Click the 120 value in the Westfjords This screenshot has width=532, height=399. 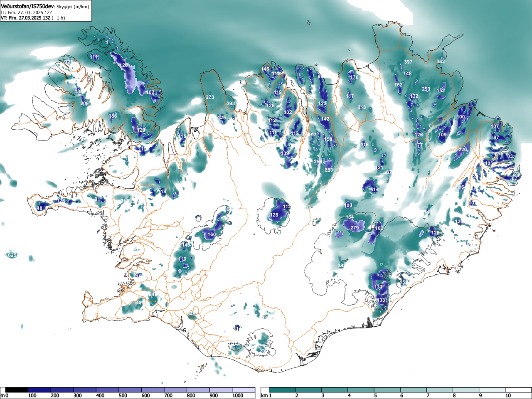[124, 66]
